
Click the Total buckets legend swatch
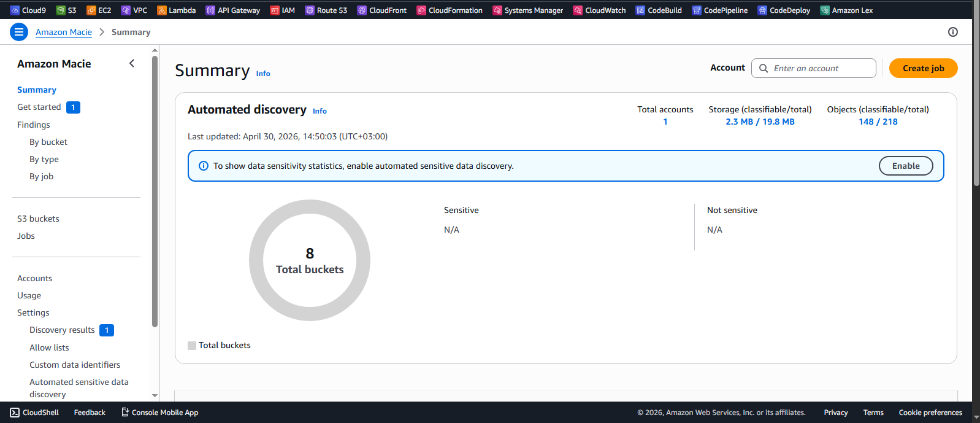click(192, 346)
